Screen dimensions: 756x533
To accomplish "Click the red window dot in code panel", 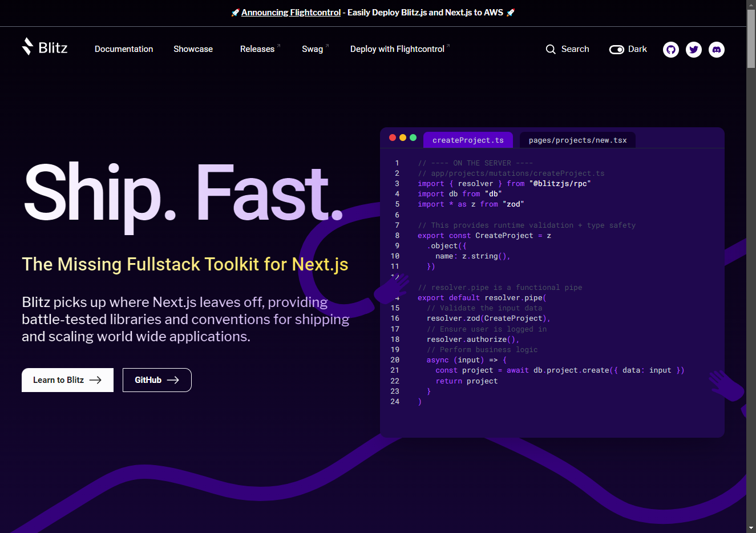I will 393,138.
